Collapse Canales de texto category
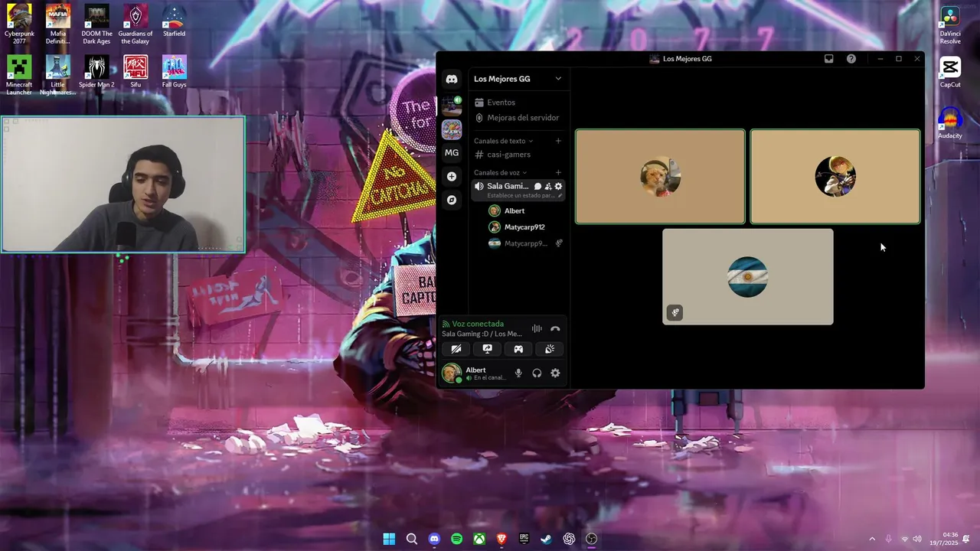 point(503,141)
